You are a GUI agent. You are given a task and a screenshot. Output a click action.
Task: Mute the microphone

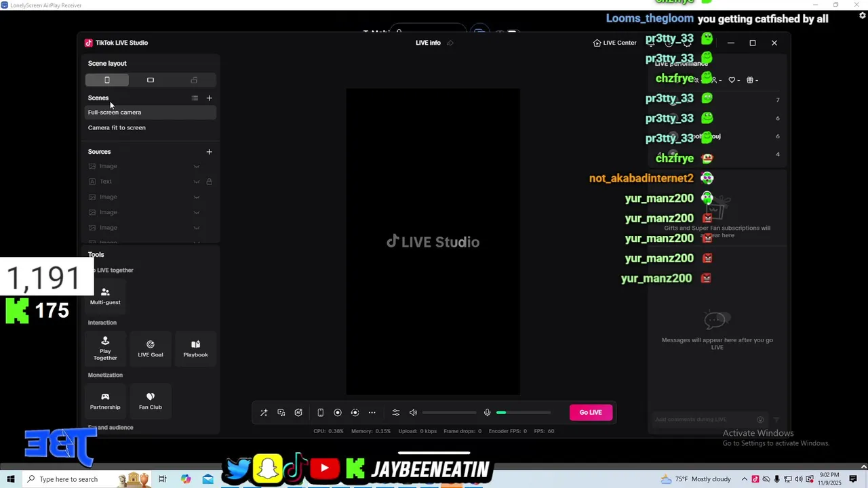point(487,413)
